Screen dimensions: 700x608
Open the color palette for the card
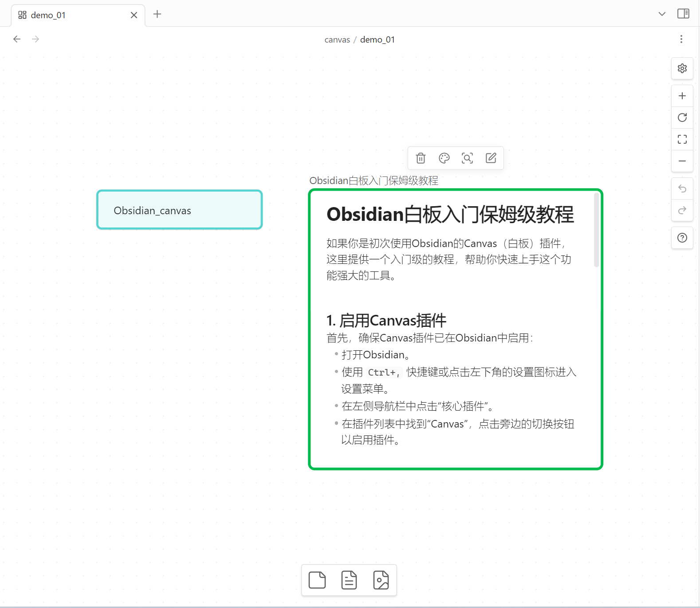[x=444, y=158]
